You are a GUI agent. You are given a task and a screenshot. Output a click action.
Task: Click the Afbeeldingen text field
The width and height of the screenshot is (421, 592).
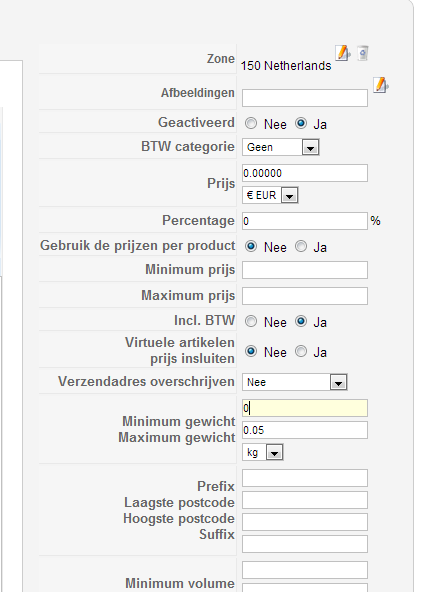click(305, 98)
